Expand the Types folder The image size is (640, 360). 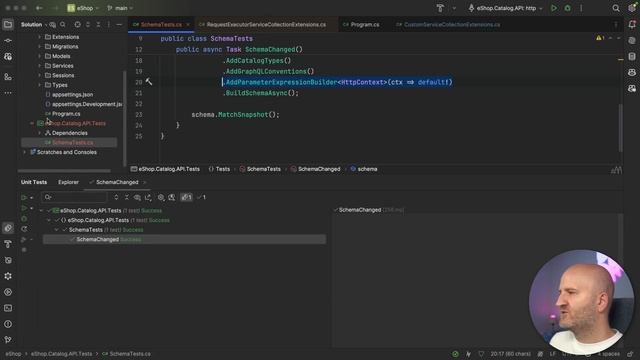[x=40, y=85]
